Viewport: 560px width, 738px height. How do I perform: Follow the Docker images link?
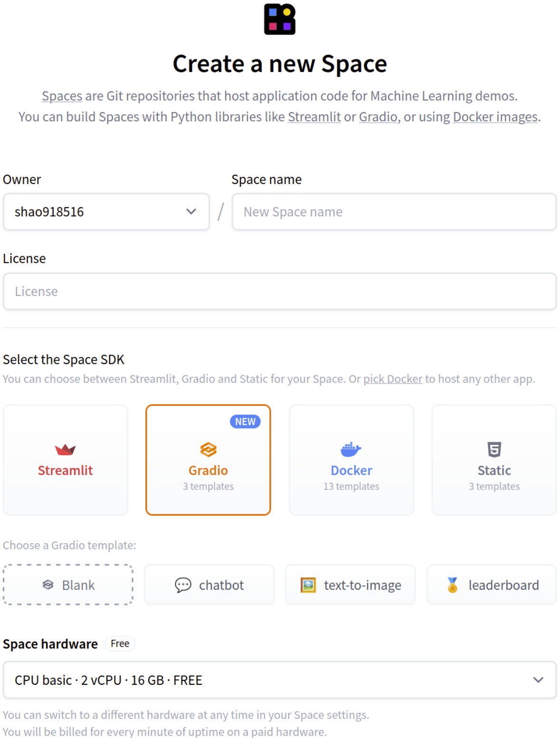point(495,117)
